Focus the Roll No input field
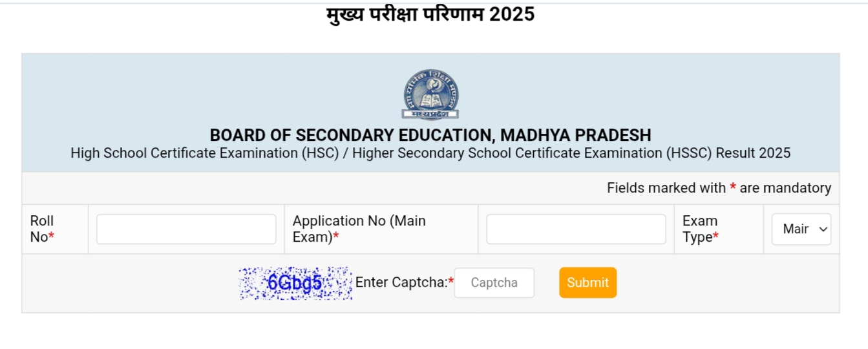This screenshot has width=868, height=349. [186, 229]
